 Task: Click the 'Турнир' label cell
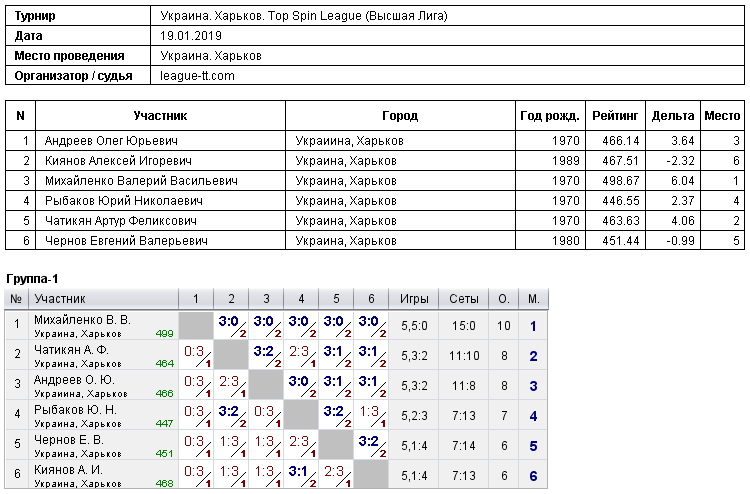pos(78,16)
